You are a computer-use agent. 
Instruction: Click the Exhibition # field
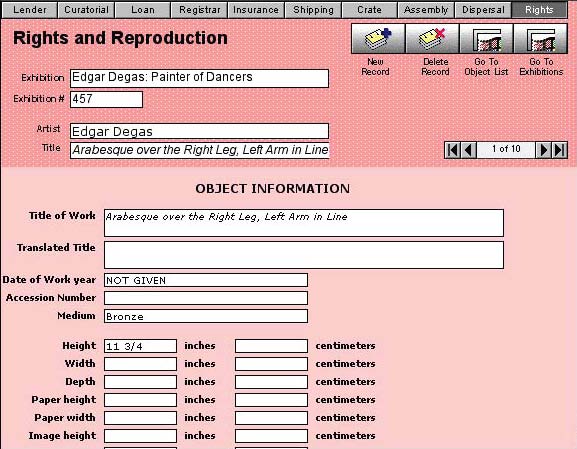(x=106, y=99)
